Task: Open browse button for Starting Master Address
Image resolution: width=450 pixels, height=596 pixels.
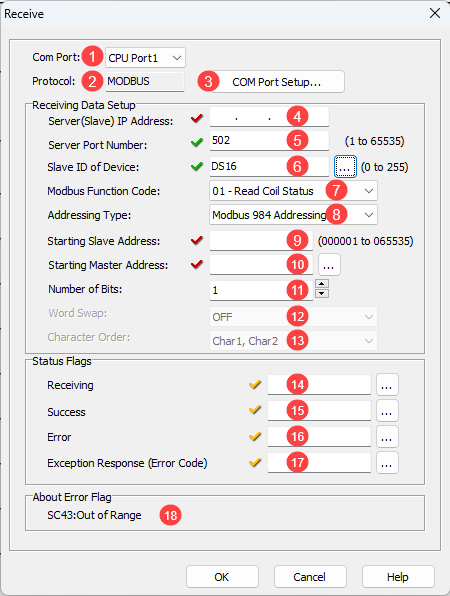Action: 329,265
